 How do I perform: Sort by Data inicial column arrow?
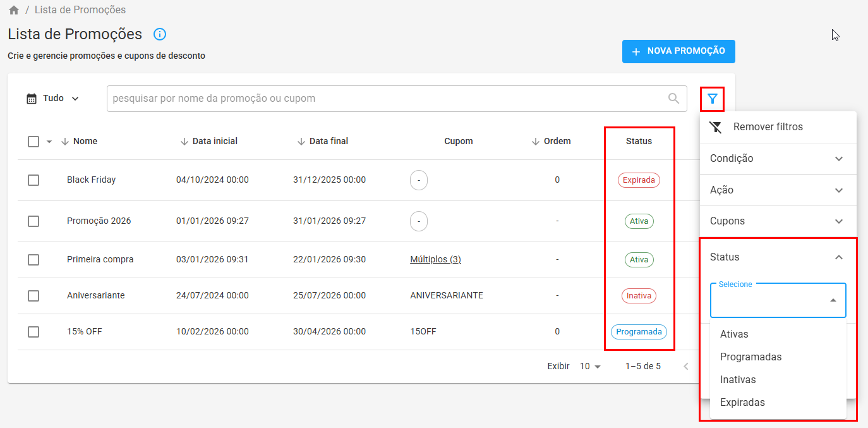184,142
